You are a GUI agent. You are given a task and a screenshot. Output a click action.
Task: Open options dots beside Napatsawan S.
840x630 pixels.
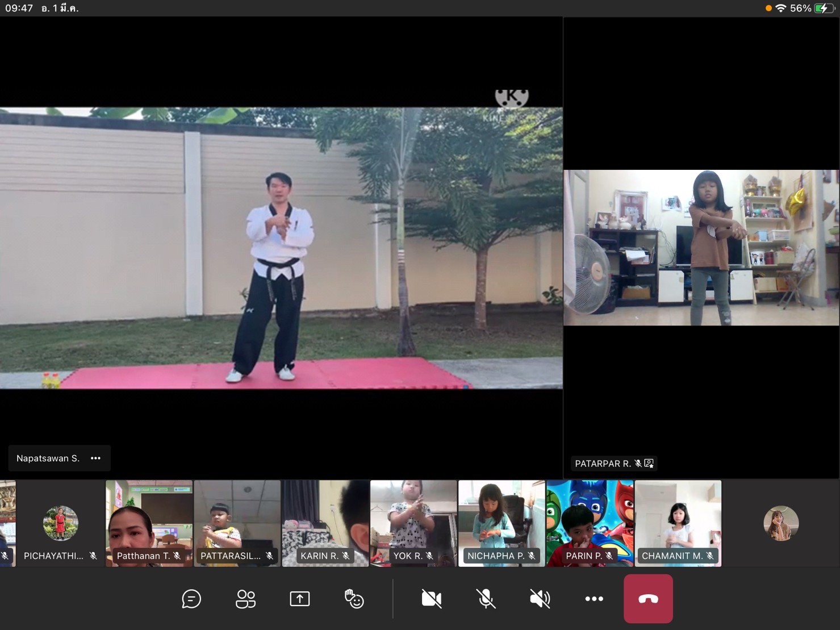coord(95,458)
